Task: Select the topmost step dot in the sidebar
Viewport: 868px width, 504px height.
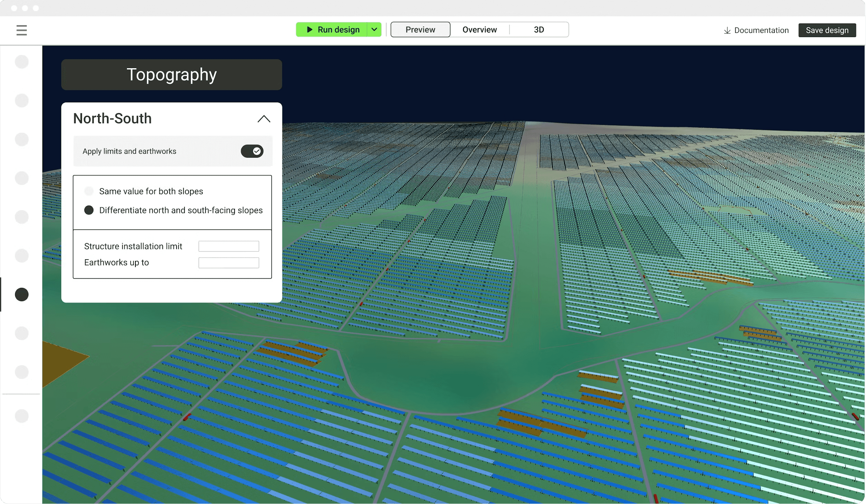Action: pyautogui.click(x=22, y=62)
